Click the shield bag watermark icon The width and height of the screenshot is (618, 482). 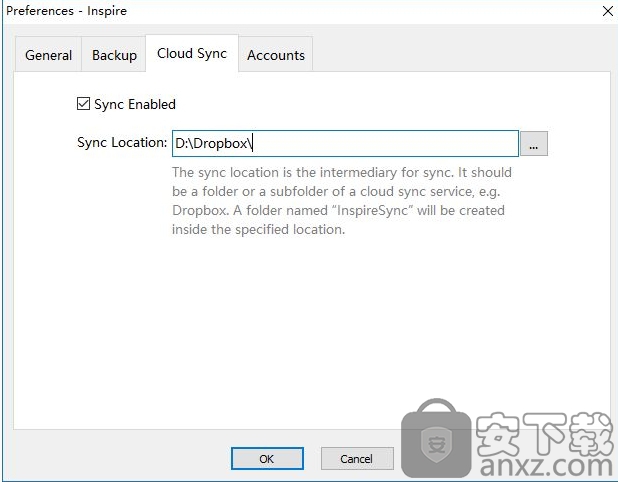click(x=436, y=438)
